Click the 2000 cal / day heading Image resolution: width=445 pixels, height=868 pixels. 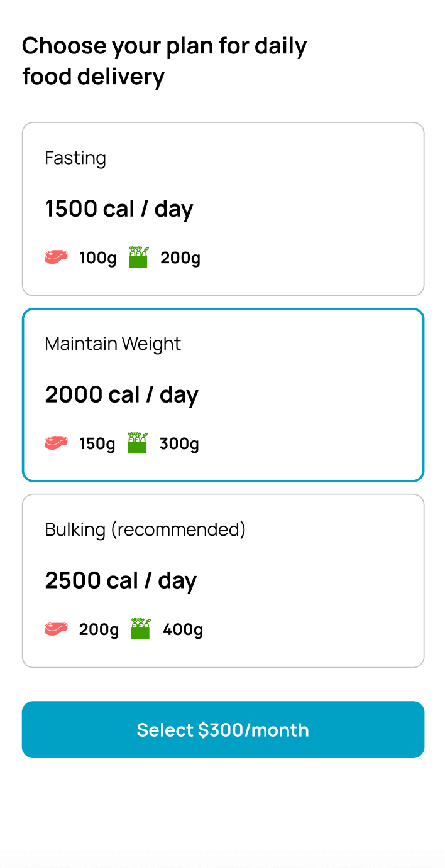[121, 395]
